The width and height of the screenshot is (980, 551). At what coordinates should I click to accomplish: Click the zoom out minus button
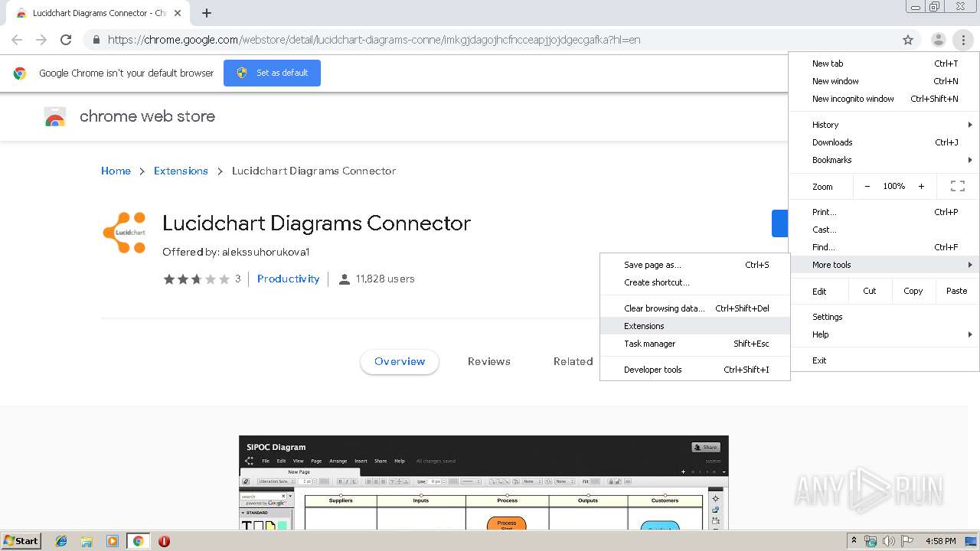point(867,186)
